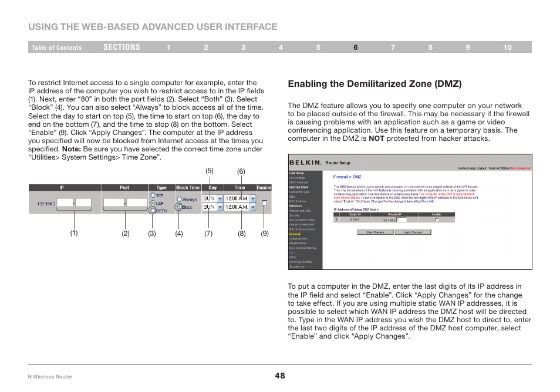
Task: Click Logout in router header
Action: [481, 168]
